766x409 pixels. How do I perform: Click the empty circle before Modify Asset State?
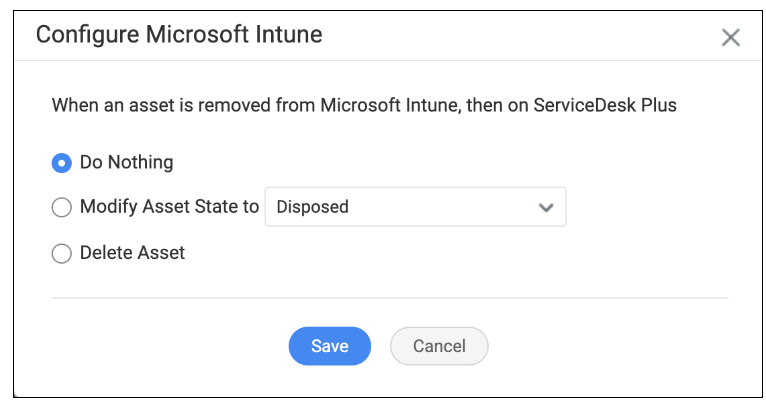point(62,207)
